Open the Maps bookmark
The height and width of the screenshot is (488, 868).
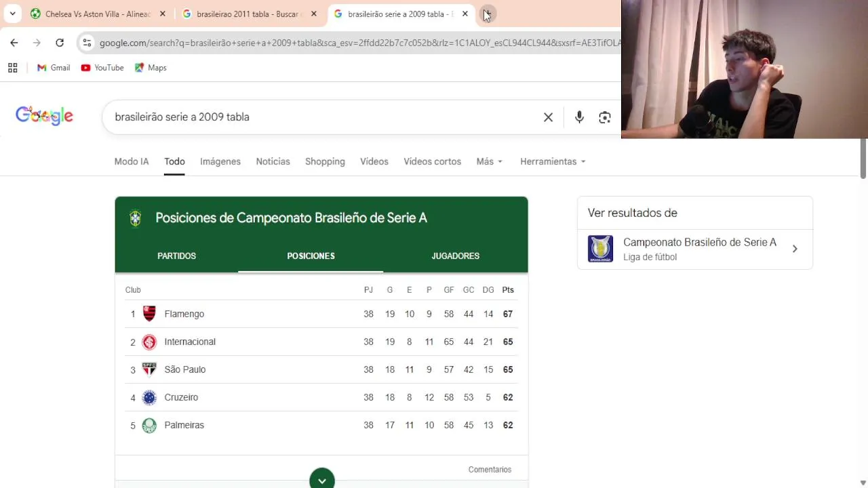coord(151,68)
